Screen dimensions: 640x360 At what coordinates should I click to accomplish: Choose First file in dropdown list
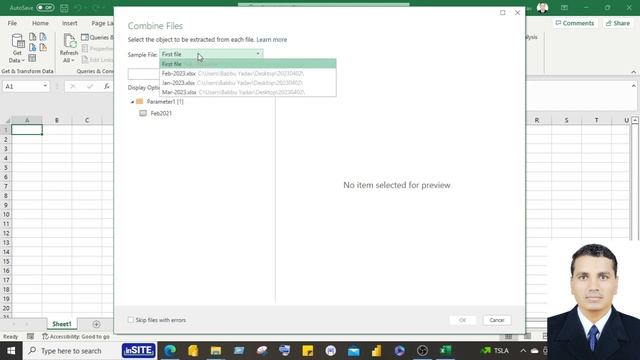(x=248, y=64)
